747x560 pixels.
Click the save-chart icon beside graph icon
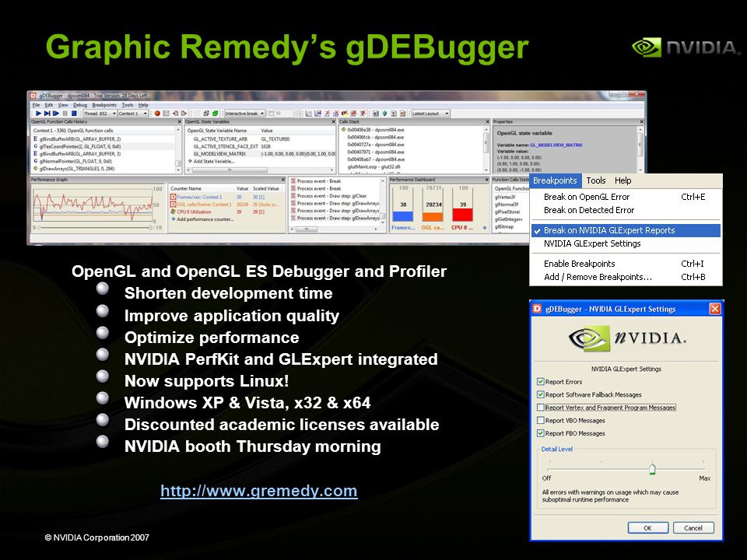317,114
